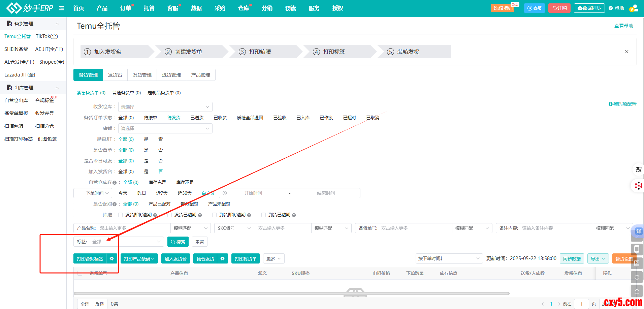
Task: Click the 数据同步 cloud button
Action: click(589, 8)
